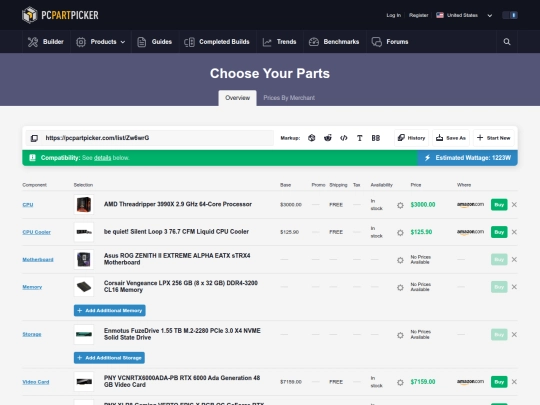Click the Asus ROG motherboard thumbnail
Viewport: 540px width, 405px height.
[84, 259]
